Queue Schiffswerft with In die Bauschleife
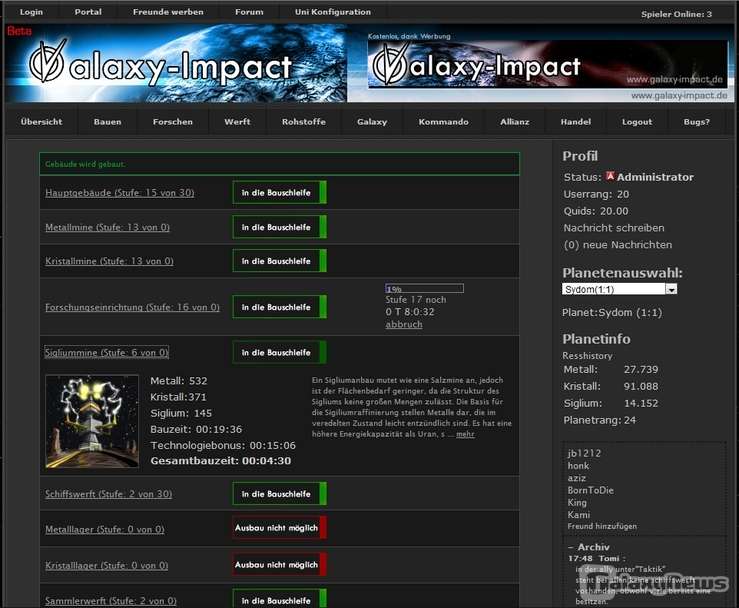 (279, 494)
